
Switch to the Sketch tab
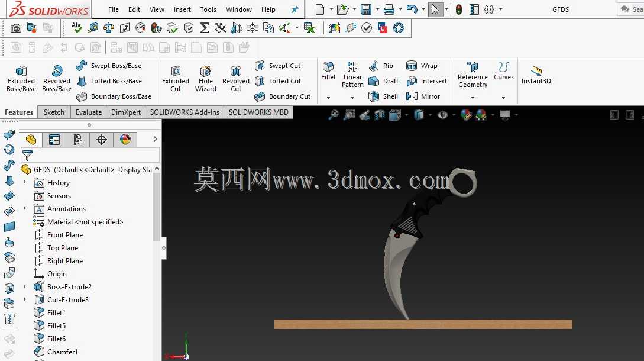click(x=54, y=112)
